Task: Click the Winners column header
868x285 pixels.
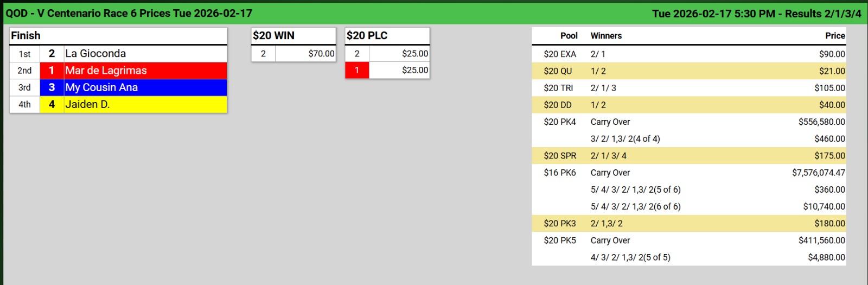Action: pos(606,36)
